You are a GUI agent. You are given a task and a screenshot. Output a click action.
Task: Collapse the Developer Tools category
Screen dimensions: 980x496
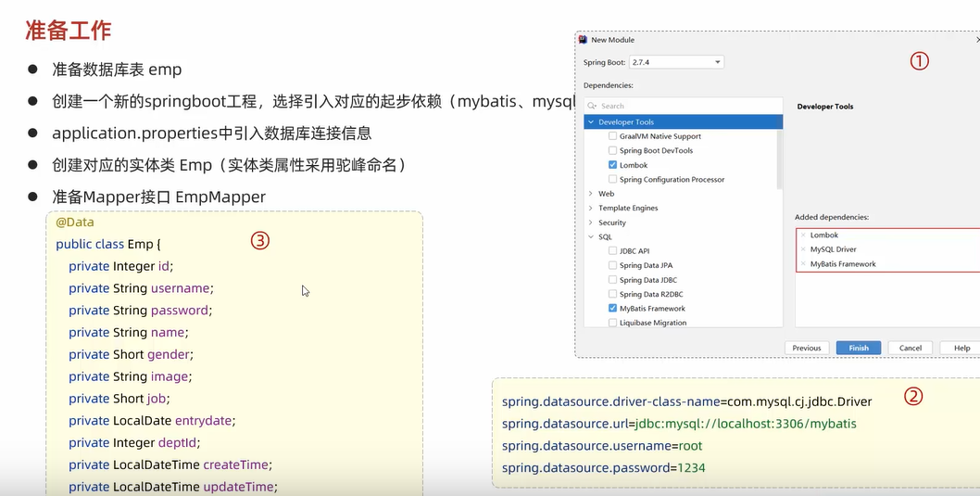(591, 122)
